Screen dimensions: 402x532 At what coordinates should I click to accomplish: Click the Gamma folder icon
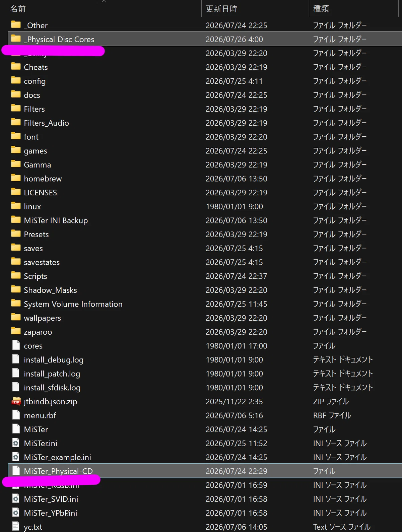pyautogui.click(x=16, y=164)
